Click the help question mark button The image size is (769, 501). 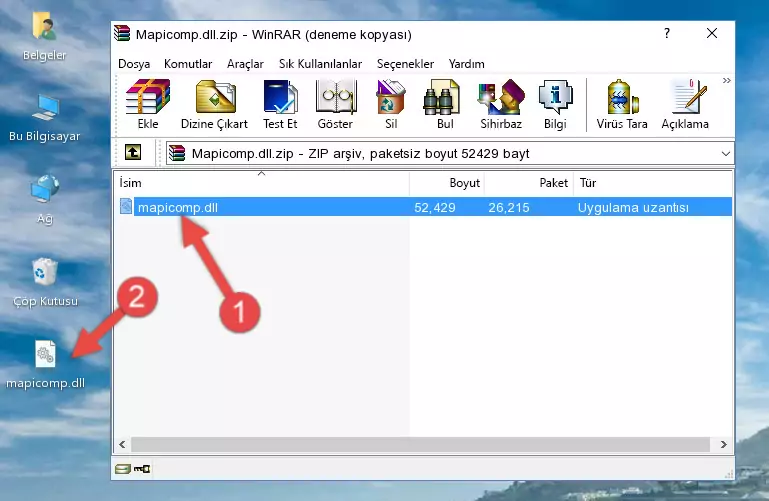(666, 33)
